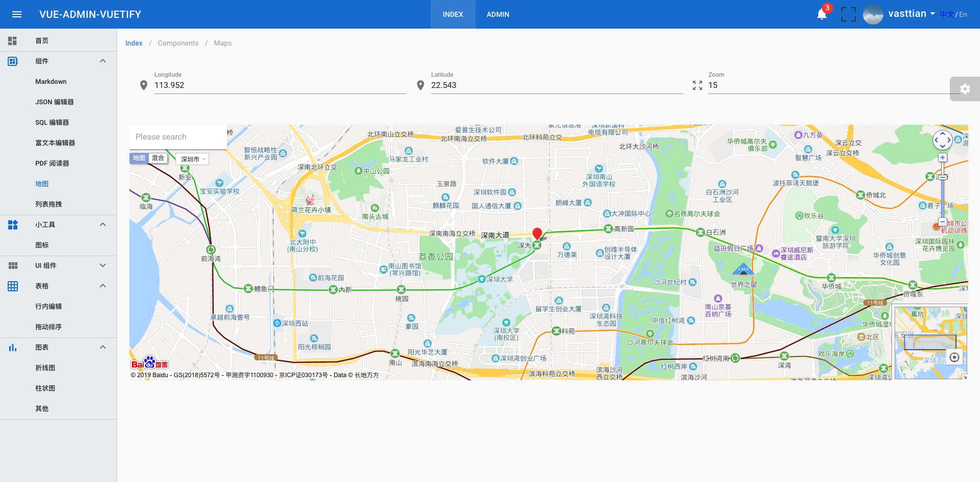This screenshot has height=482, width=980.
Task: Open the notifications bell
Action: (822, 14)
